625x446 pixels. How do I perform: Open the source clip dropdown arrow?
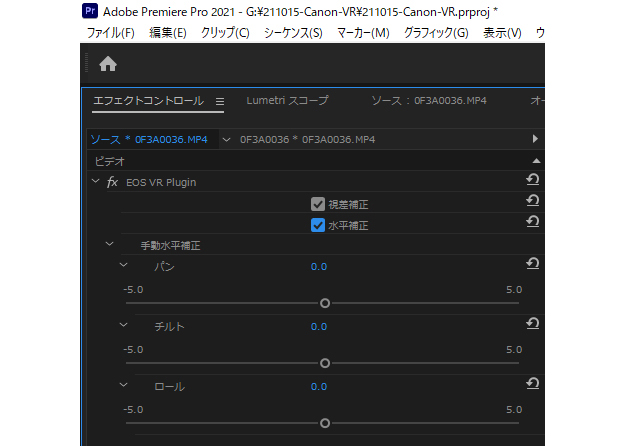[226, 139]
